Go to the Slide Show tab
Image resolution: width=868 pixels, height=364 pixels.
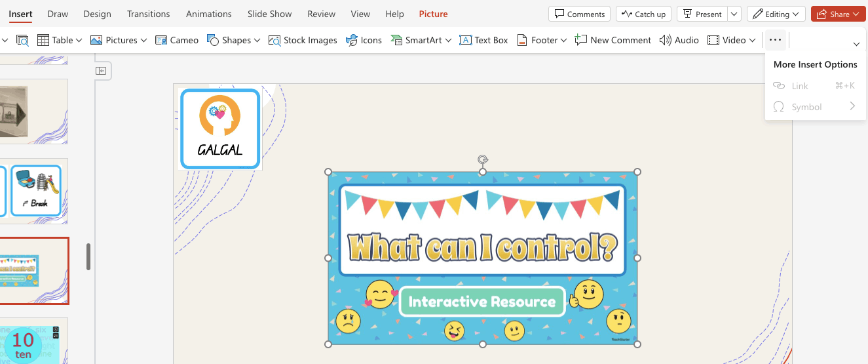[x=270, y=14]
